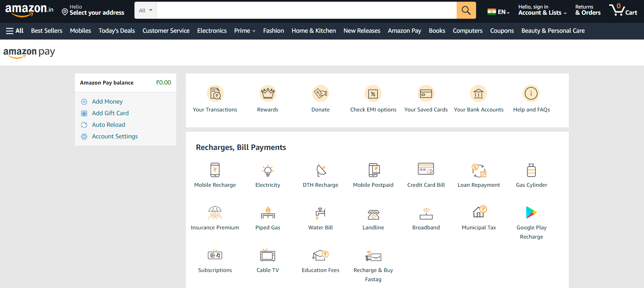Viewport: 644px width, 288px height.
Task: Focus the Amazon search input field
Action: click(306, 10)
